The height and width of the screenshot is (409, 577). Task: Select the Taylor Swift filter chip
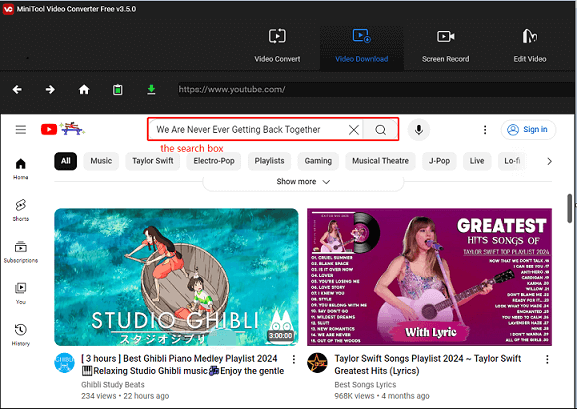153,161
